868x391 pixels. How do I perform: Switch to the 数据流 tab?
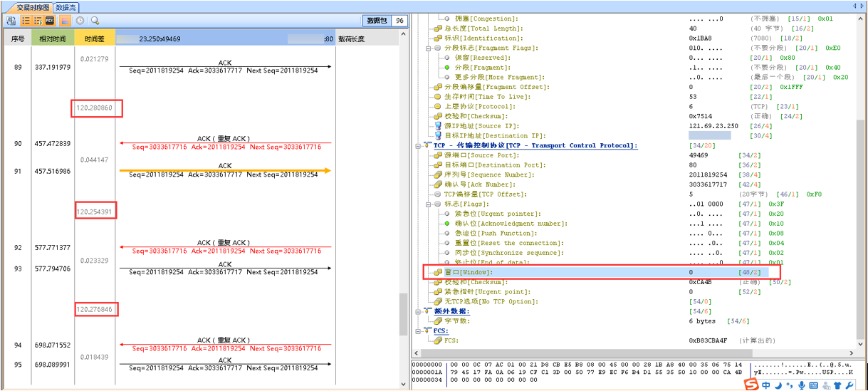click(x=67, y=7)
